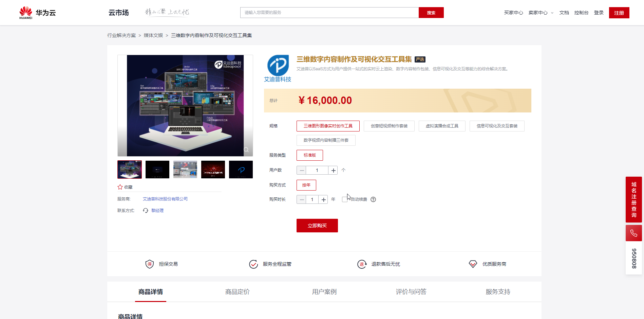
Task: Switch to the 商品定价 tab
Action: click(238, 292)
